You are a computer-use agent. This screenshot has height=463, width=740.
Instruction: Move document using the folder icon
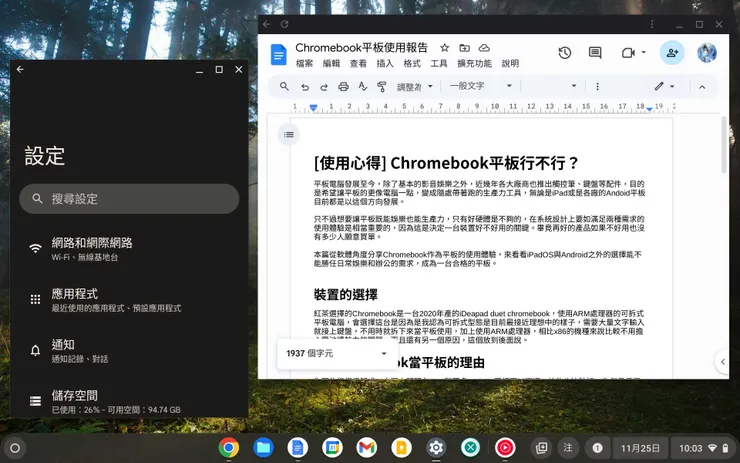[464, 48]
